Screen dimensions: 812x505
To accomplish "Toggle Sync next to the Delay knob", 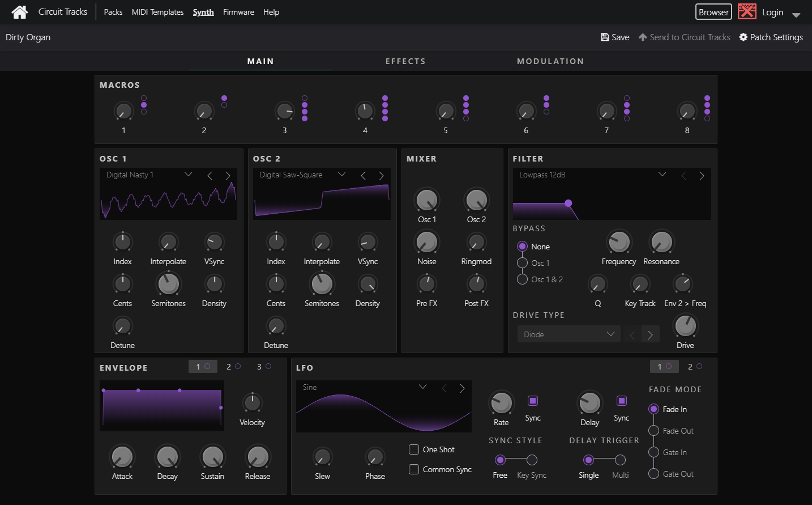I will 621,401.
